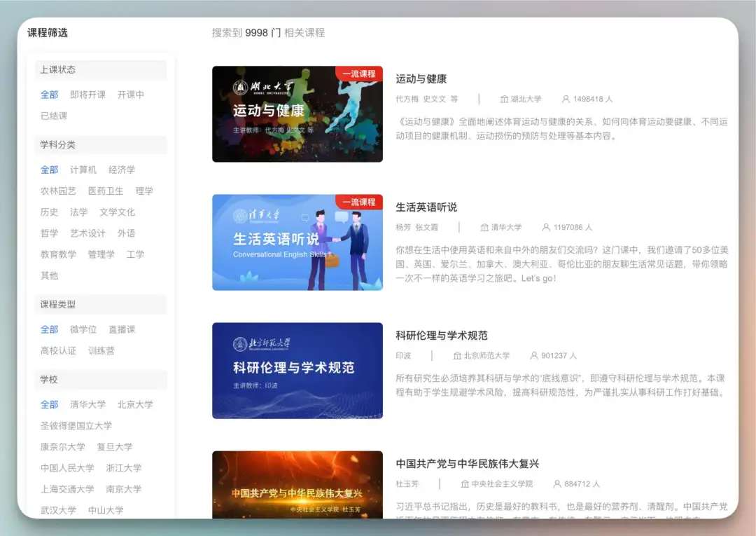Viewport: 756px width, 536px height.
Task: Open the 中国共产党与中华民族伟大复兴 title link
Action: [467, 464]
